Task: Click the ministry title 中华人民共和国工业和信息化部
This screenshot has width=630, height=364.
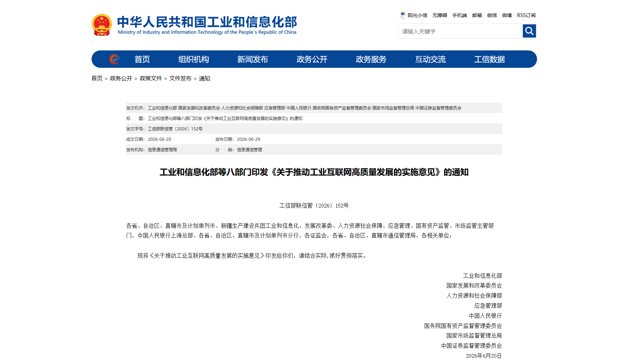Action: tap(207, 22)
